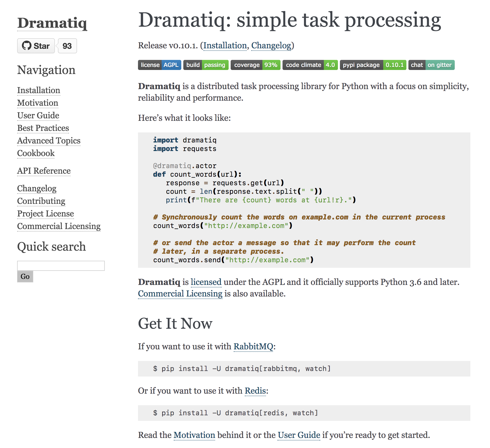The height and width of the screenshot is (448, 490).
Task: Open Commercial Licensing link in body paragraph
Action: pyautogui.click(x=180, y=294)
